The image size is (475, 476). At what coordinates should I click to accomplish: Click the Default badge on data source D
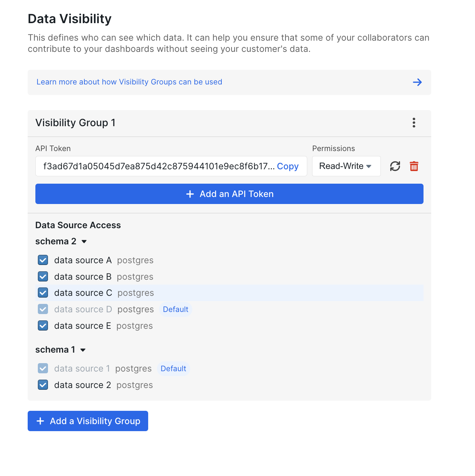coord(175,309)
